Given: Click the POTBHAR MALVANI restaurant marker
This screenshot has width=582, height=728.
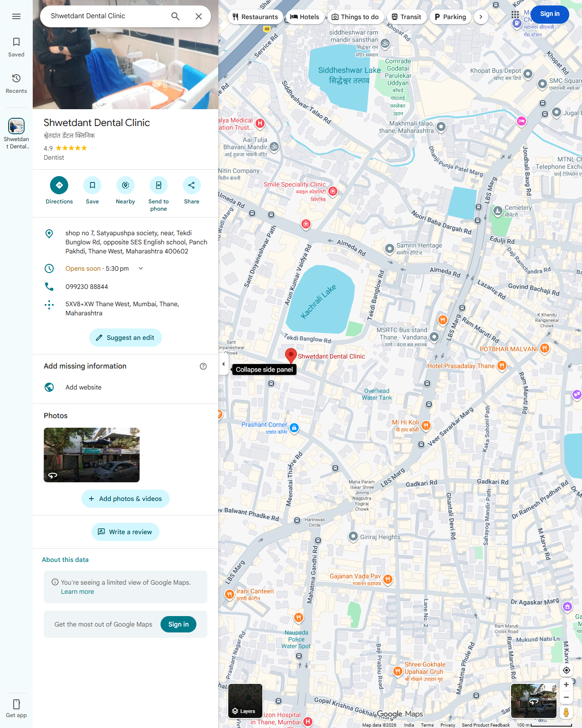Looking at the screenshot, I should coord(545,349).
